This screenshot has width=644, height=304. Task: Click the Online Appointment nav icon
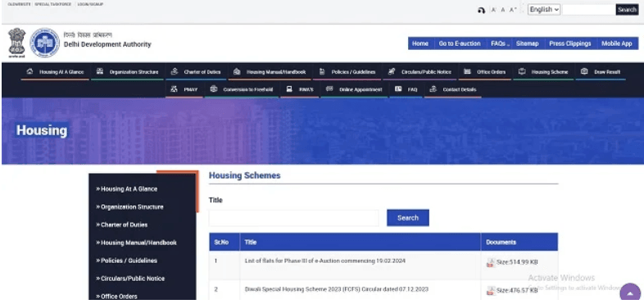[329, 89]
